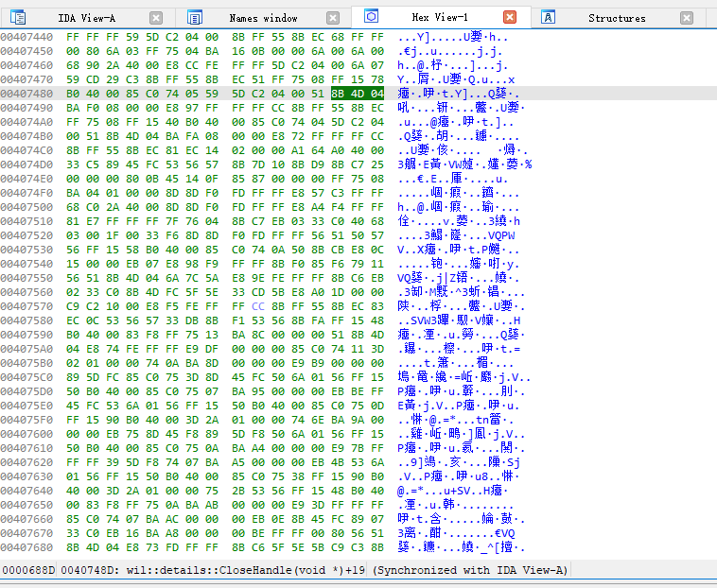Open the Structures tab

[x=617, y=18]
